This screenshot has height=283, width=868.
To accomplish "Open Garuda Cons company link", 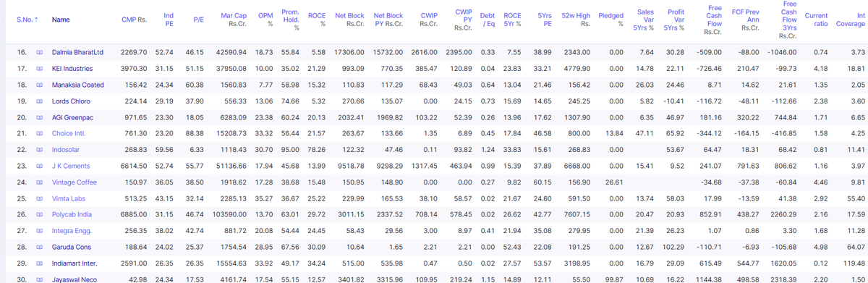I will click(x=72, y=247).
